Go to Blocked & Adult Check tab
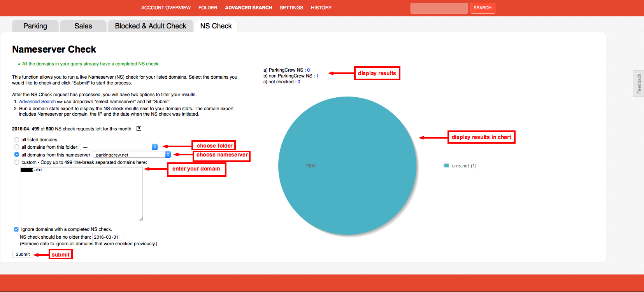The width and height of the screenshot is (644, 292). pos(151,26)
